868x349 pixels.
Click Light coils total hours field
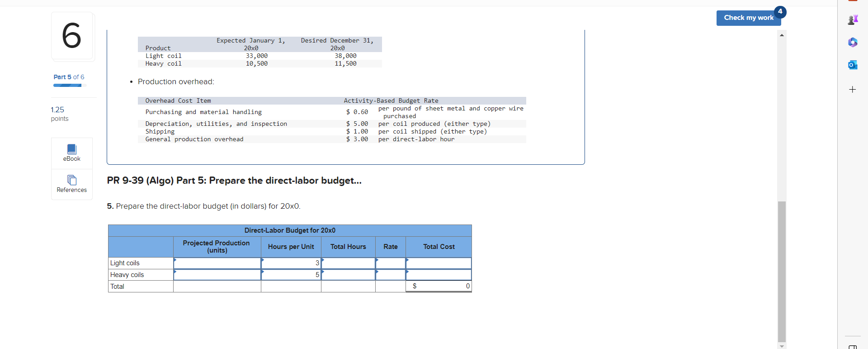coord(348,263)
